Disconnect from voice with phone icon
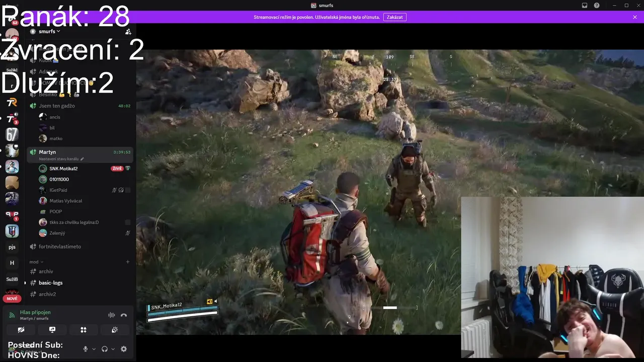This screenshot has width=644, height=362. (x=124, y=315)
